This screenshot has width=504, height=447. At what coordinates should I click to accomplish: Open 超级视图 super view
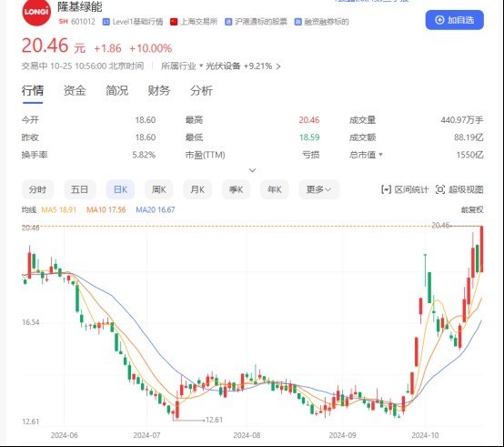coord(459,189)
